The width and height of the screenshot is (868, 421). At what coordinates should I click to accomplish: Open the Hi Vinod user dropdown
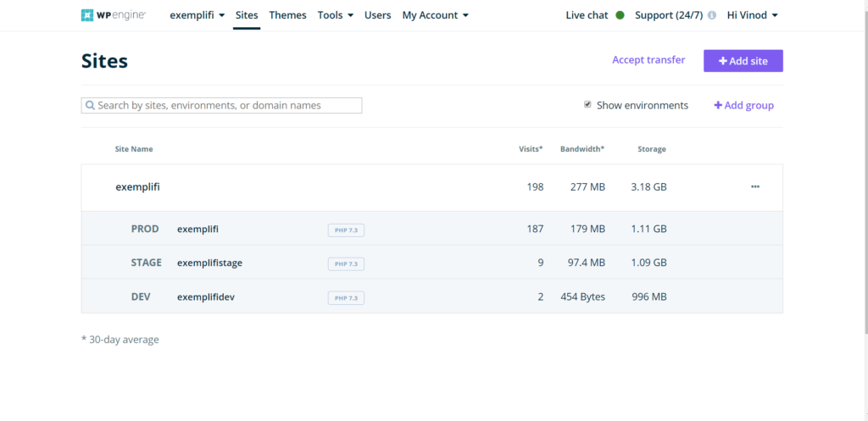pos(753,15)
